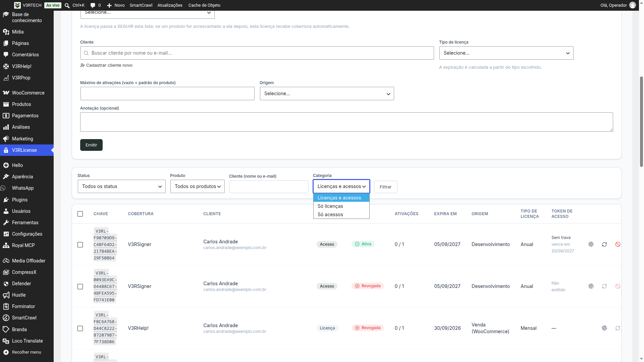Viewport: 644px width, 362px height.
Task: Click the Cliente filter text field
Action: 269,187
